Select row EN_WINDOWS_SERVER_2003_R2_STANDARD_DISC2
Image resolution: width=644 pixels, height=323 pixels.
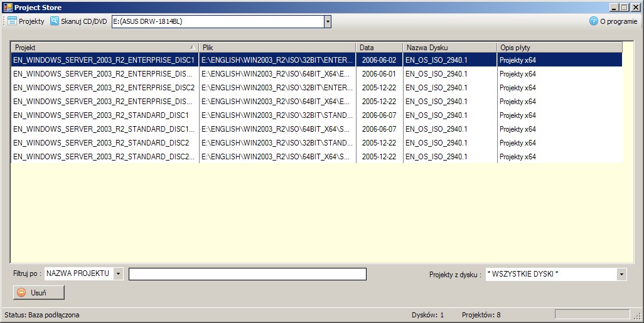pyautogui.click(x=316, y=143)
